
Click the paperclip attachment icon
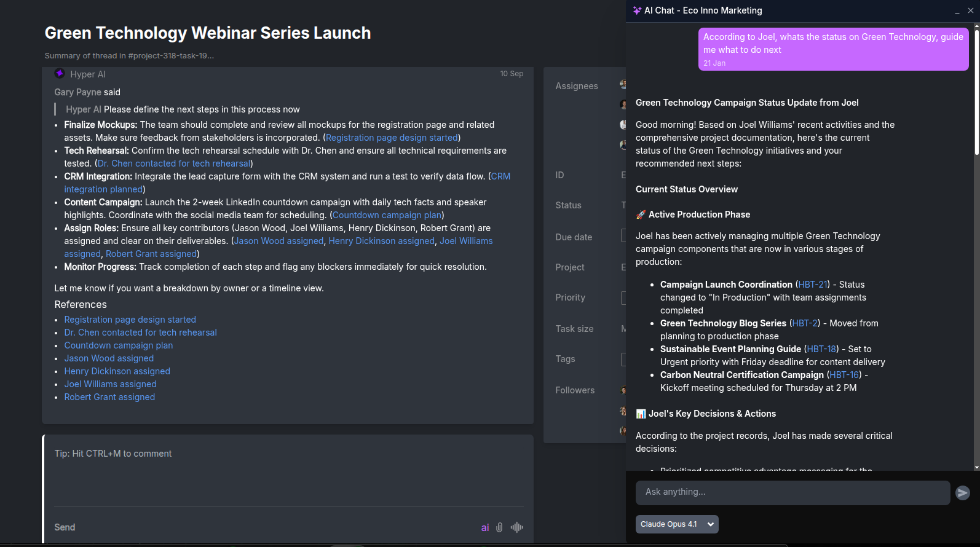[499, 527]
